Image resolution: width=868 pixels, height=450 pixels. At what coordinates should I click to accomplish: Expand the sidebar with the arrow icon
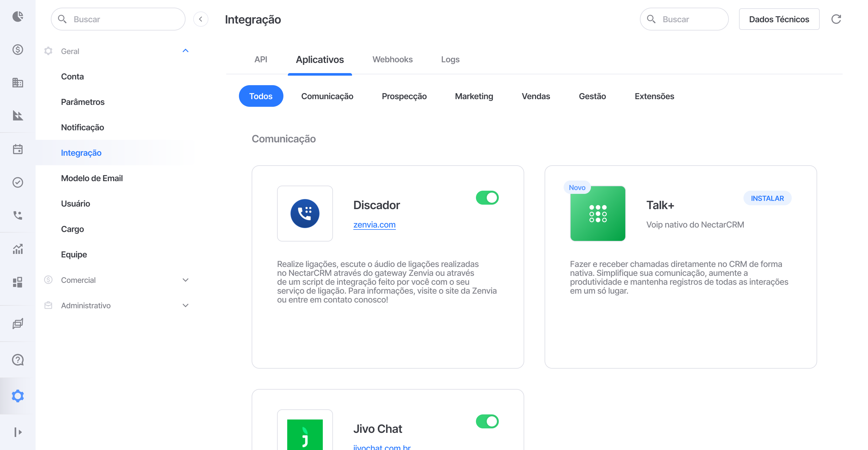[17, 432]
